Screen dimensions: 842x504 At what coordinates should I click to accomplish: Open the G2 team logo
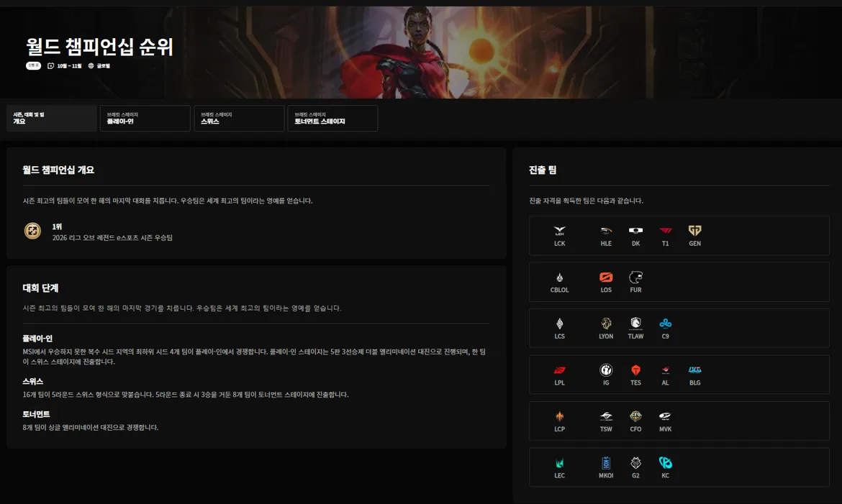click(x=635, y=463)
